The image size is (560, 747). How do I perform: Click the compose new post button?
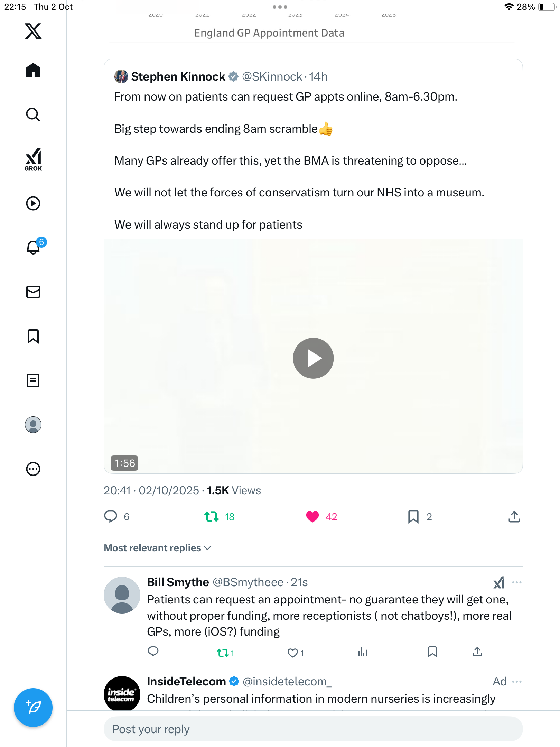click(x=33, y=708)
